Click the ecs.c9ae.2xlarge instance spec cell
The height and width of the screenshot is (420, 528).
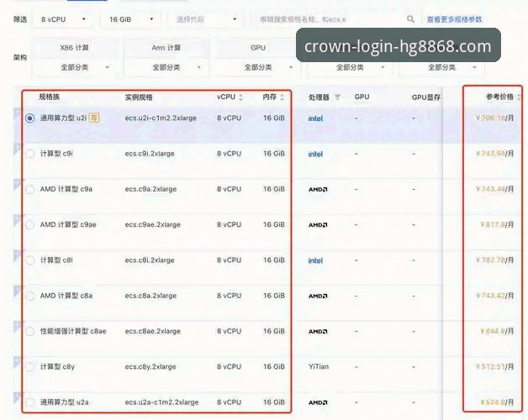152,225
